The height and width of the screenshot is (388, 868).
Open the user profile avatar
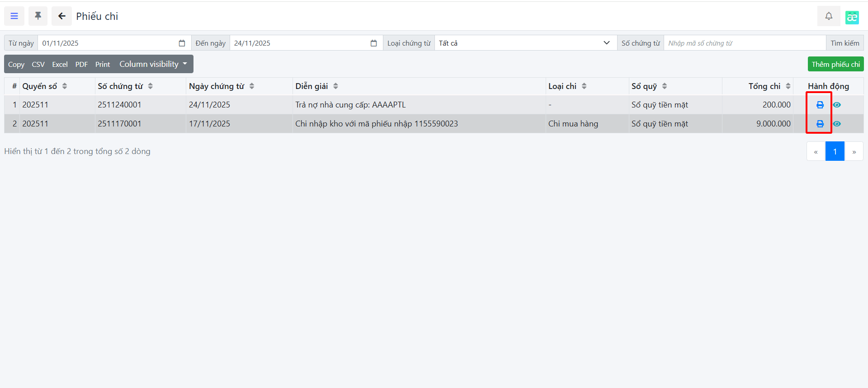tap(852, 17)
